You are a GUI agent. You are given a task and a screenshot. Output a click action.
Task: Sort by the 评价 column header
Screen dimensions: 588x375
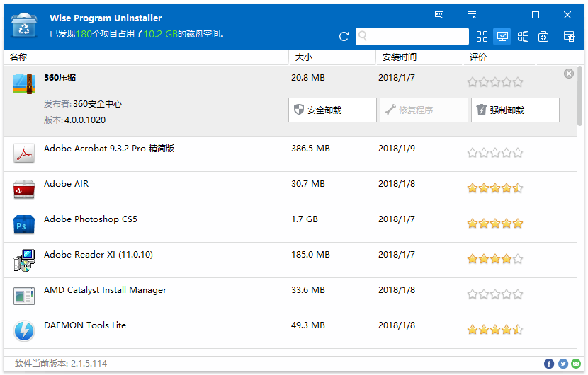[478, 57]
